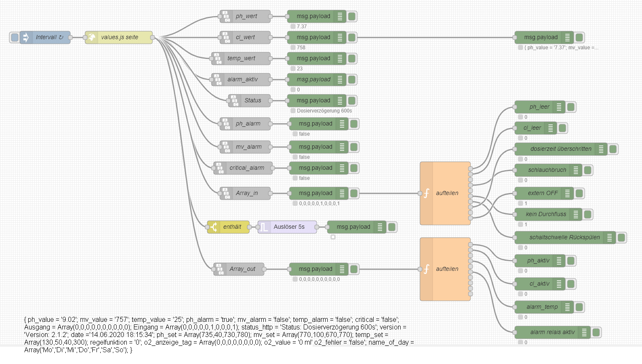Toggle the ph_leer debug node
642x364 pixels.
(x=571, y=107)
